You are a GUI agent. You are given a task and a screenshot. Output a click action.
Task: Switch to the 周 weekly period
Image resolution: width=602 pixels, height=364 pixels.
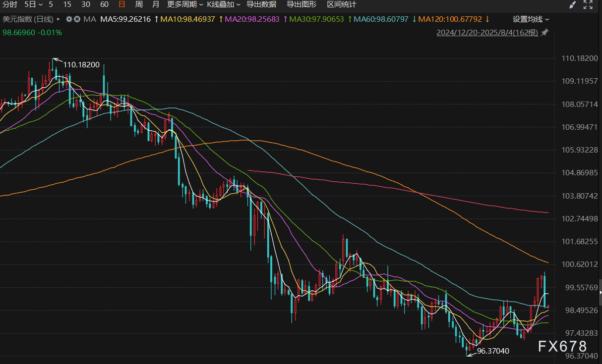point(139,4)
